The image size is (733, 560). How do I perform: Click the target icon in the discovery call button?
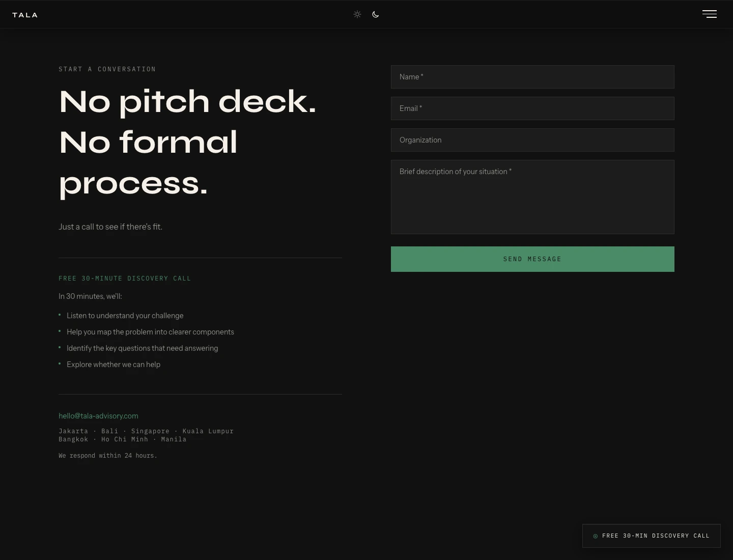(596, 536)
